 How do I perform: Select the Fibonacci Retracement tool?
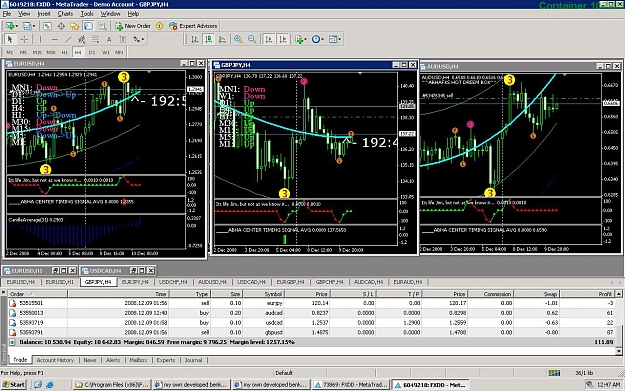pos(95,39)
